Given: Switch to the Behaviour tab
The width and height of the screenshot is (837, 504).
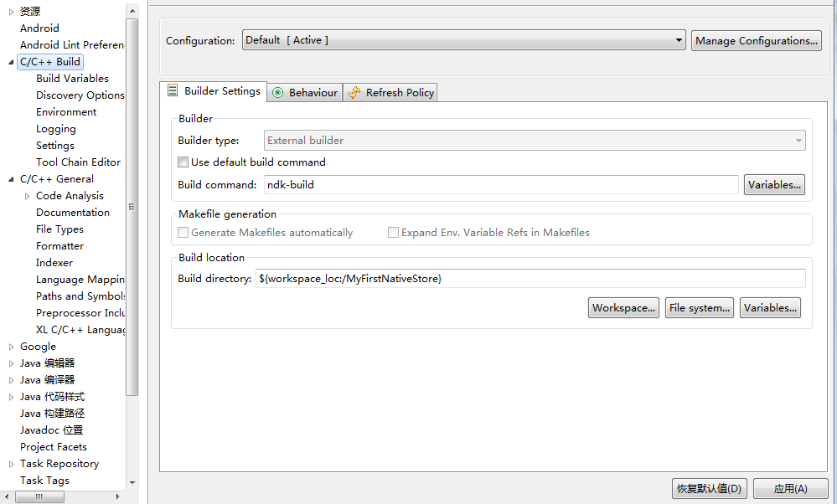Looking at the screenshot, I should point(305,93).
